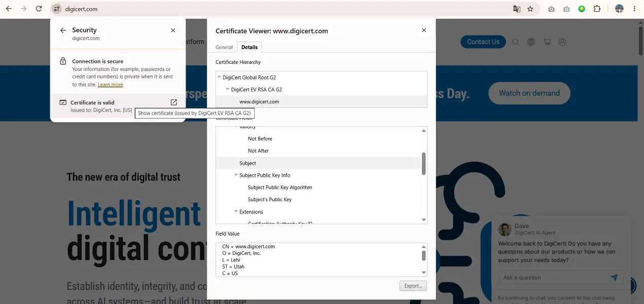The width and height of the screenshot is (644, 304).
Task: Send the chat message with paper-plane icon
Action: [614, 278]
